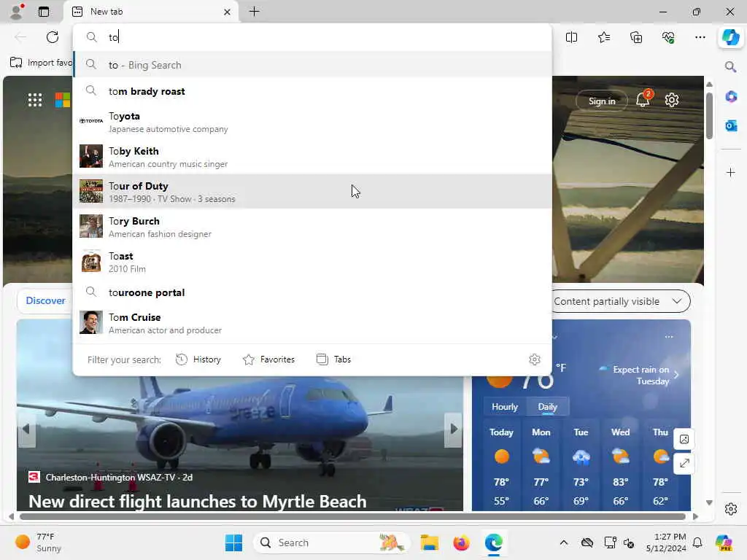Open clock showing 1:27 PM
Screen dimensions: 747x560
click(x=666, y=542)
